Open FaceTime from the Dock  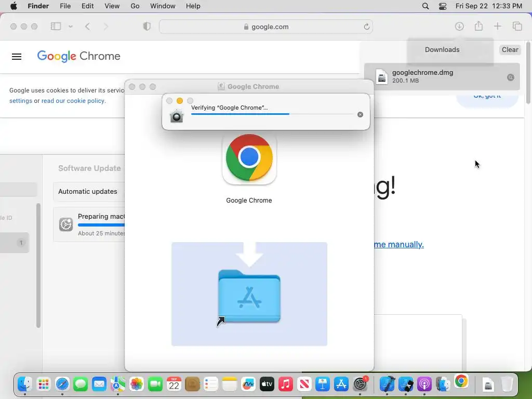tap(155, 384)
